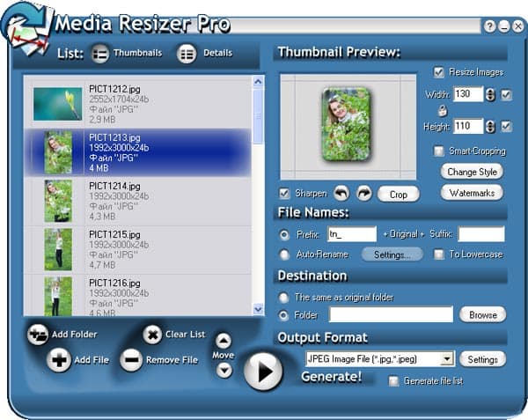The width and height of the screenshot is (528, 420).
Task: Select the PICT1214.jpg thumbnail
Action: pyautogui.click(x=58, y=201)
